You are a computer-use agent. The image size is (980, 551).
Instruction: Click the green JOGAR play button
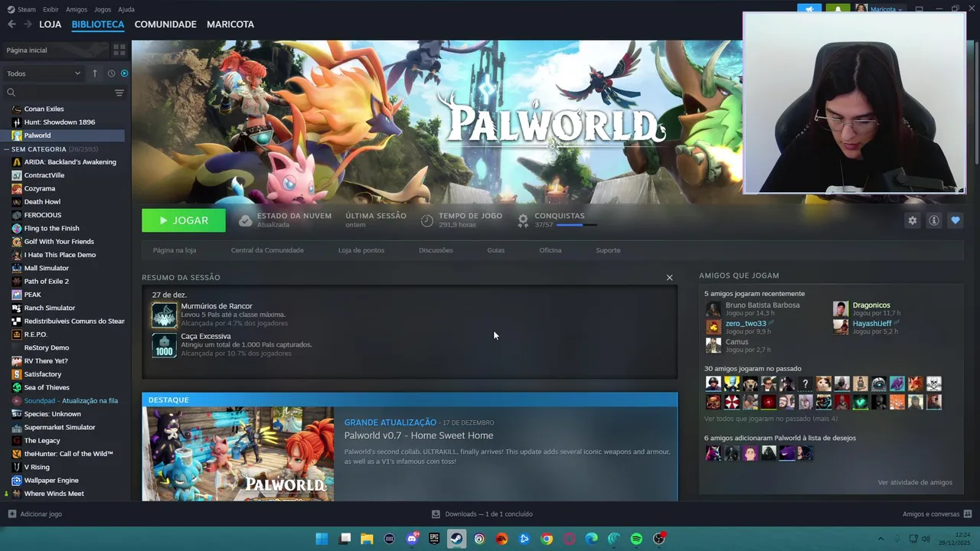(184, 220)
